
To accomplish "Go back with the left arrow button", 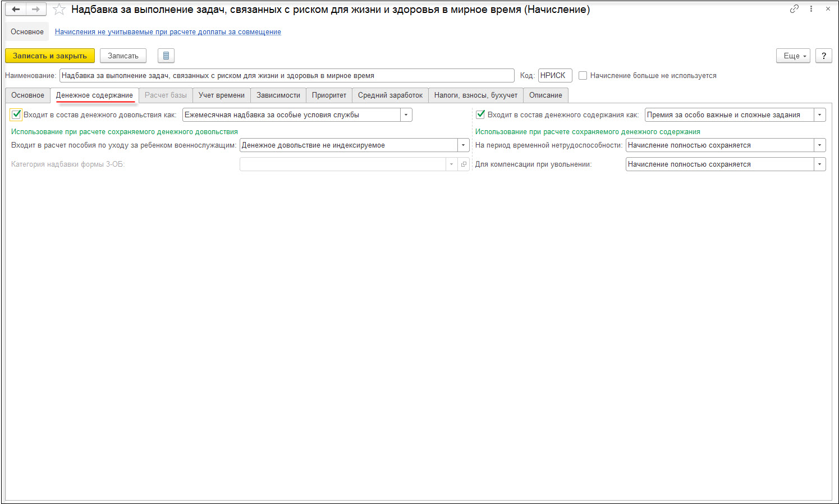I will pos(16,9).
